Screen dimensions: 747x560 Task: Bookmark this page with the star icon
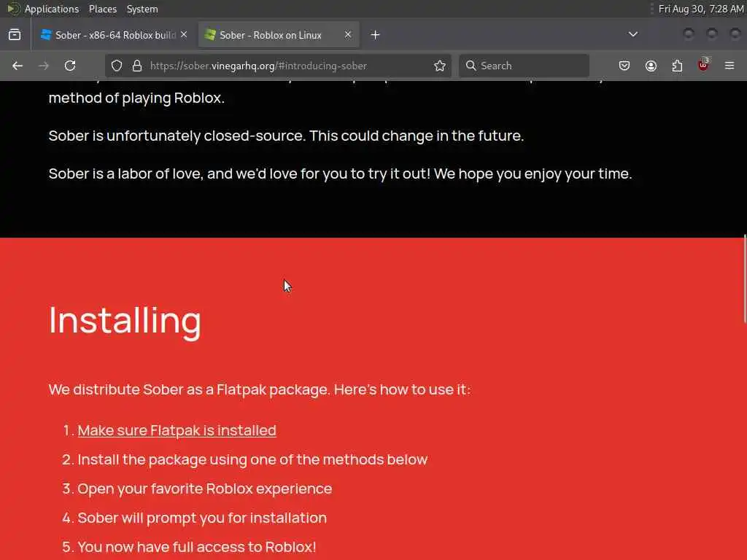tap(440, 66)
